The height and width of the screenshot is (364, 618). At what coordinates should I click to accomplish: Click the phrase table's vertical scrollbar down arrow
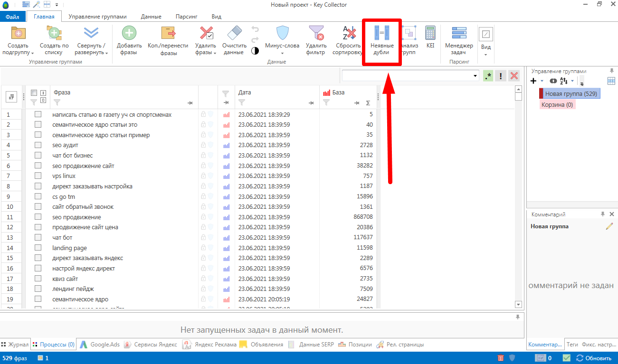pyautogui.click(x=518, y=305)
